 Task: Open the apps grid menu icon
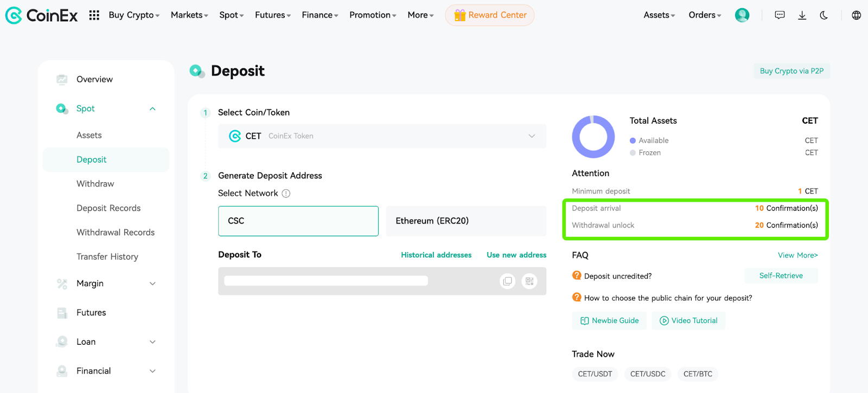(x=94, y=15)
